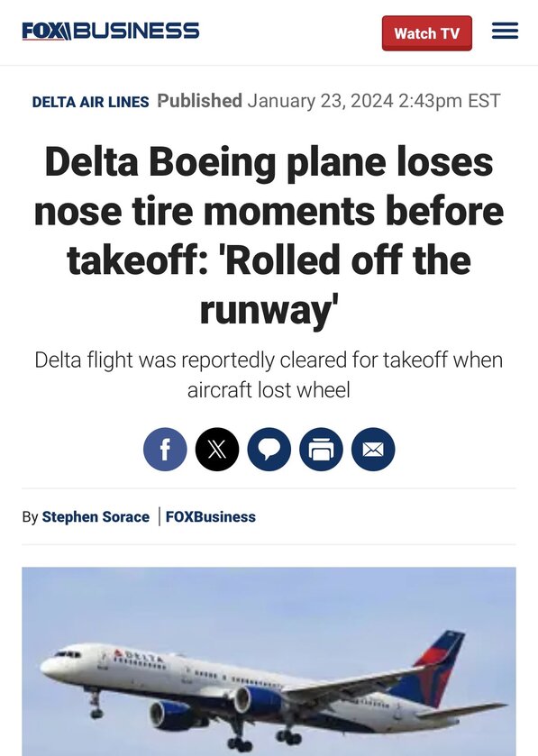Go to homepage via Fox Business logo
538x756 pixels.
(111, 31)
